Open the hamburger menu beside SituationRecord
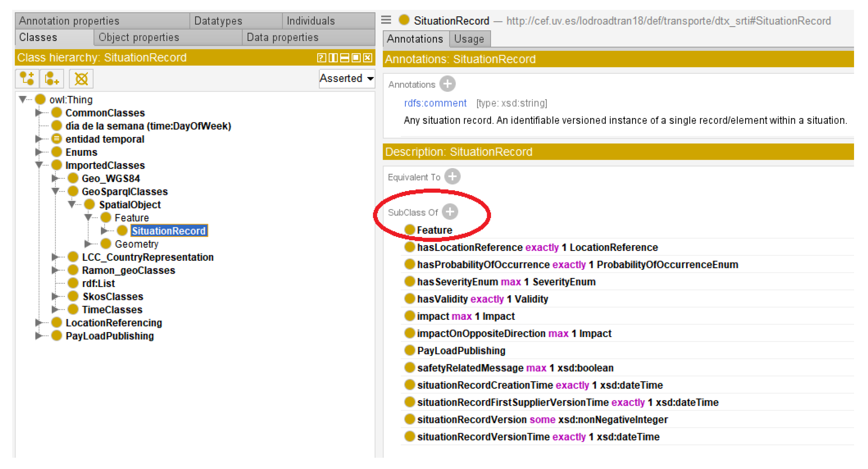Viewport: 868px width, 469px height. point(386,20)
